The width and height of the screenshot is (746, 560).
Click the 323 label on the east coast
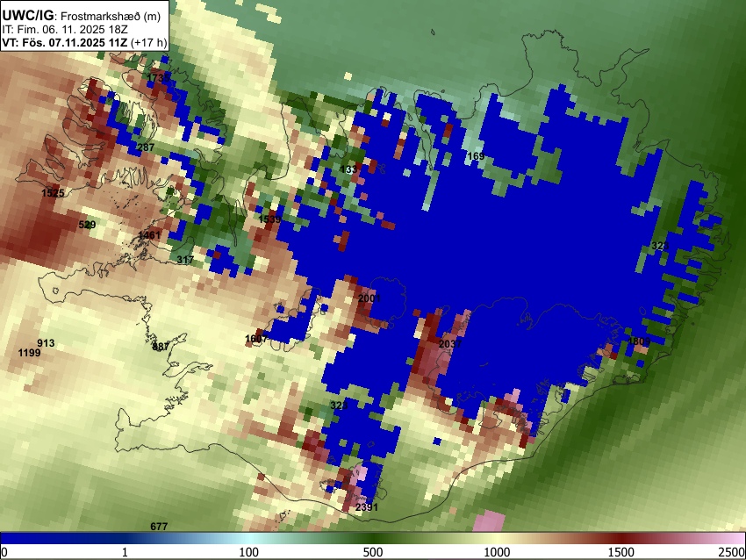[x=660, y=246]
